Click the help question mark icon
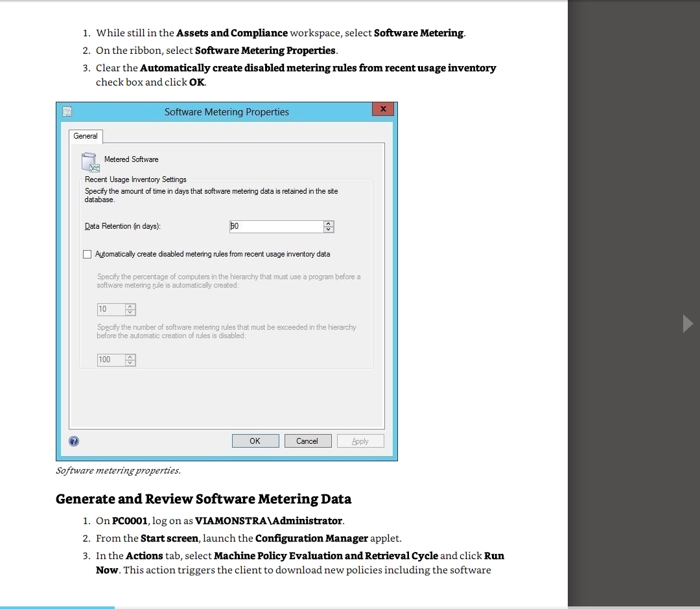 [x=74, y=441]
